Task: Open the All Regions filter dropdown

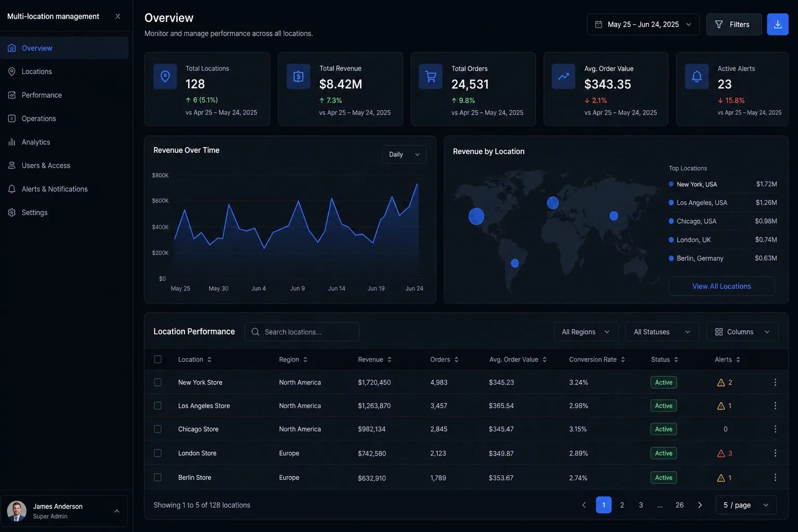Action: [x=586, y=332]
